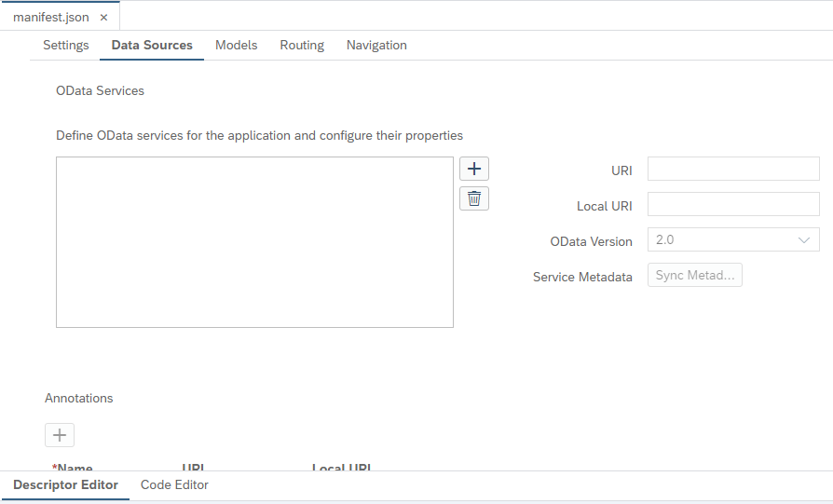Click the Sync Metadata button
Screen dimensions: 833x504
(x=695, y=275)
